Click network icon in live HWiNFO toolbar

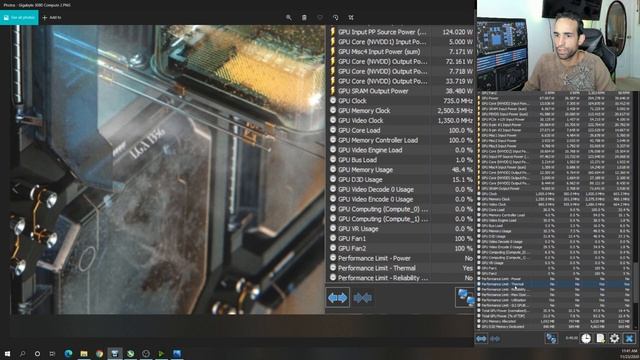[x=551, y=338]
